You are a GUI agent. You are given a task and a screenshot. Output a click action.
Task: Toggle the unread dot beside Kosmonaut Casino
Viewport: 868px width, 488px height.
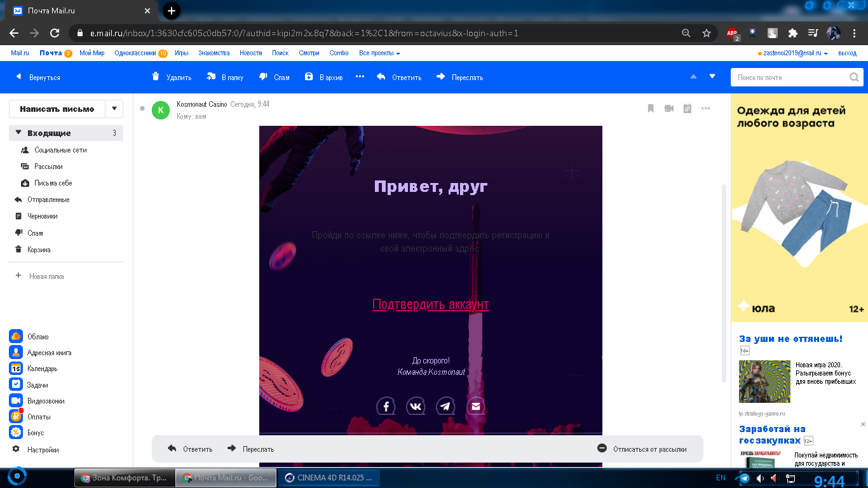[x=142, y=108]
